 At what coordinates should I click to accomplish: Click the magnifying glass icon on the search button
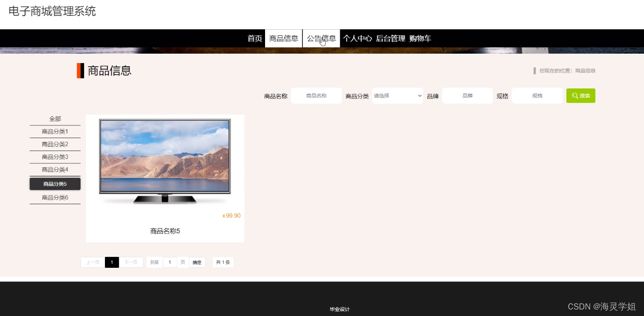574,95
